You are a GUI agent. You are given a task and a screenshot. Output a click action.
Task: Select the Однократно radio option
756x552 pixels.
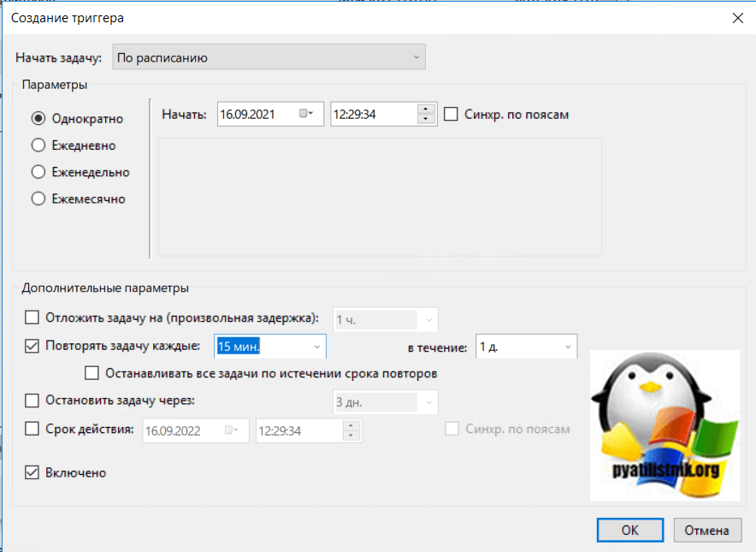click(x=38, y=119)
